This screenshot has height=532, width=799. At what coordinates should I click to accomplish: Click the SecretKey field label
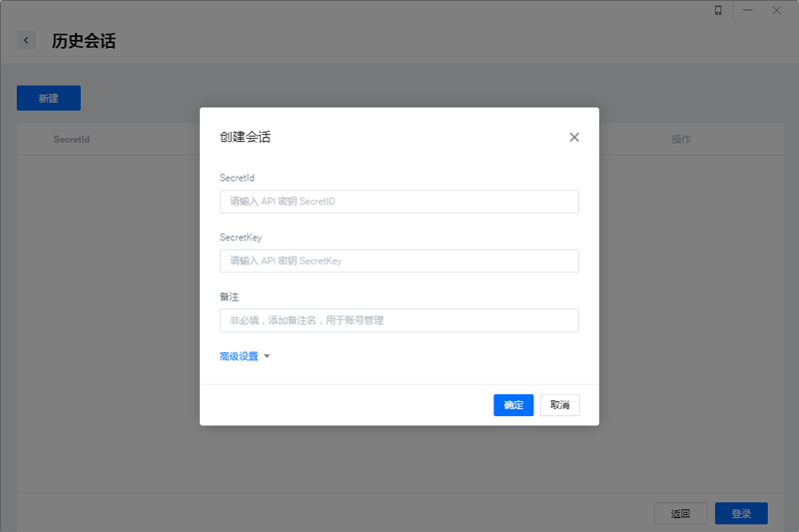pos(241,238)
